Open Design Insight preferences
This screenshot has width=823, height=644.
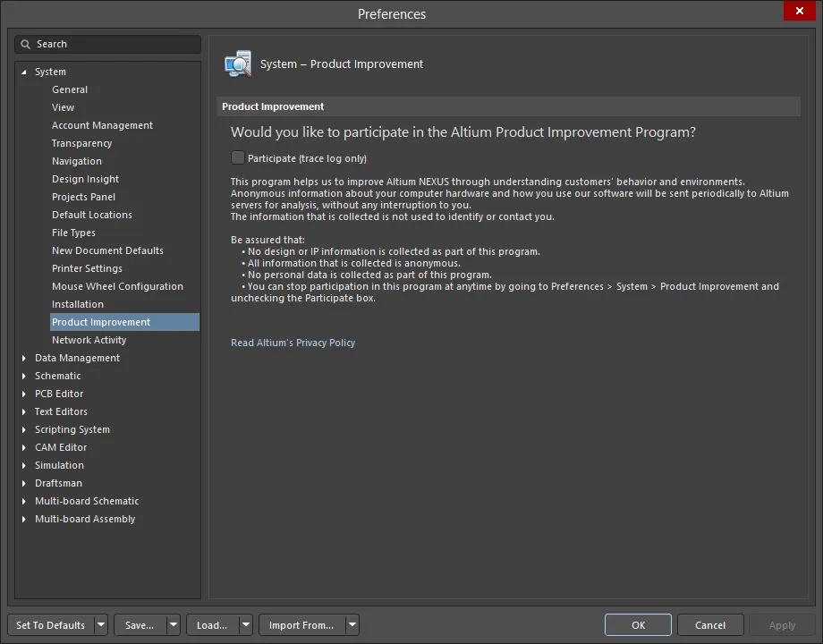(x=85, y=179)
